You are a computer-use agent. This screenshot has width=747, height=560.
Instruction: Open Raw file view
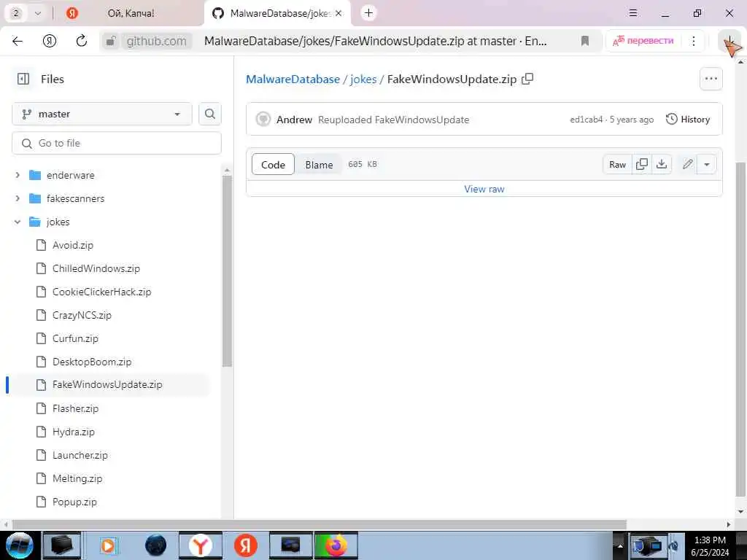click(617, 164)
